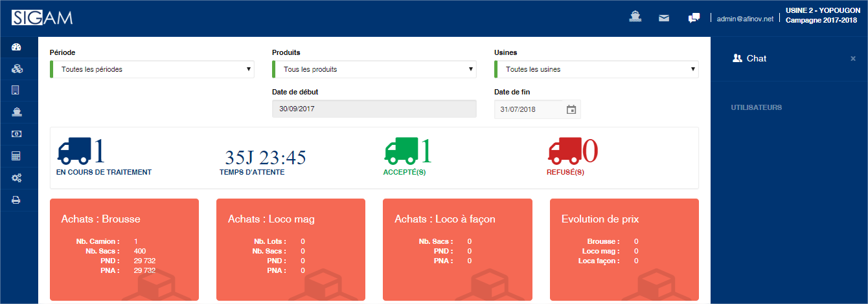Open the building icon in sidebar
The height and width of the screenshot is (304, 868).
17,90
